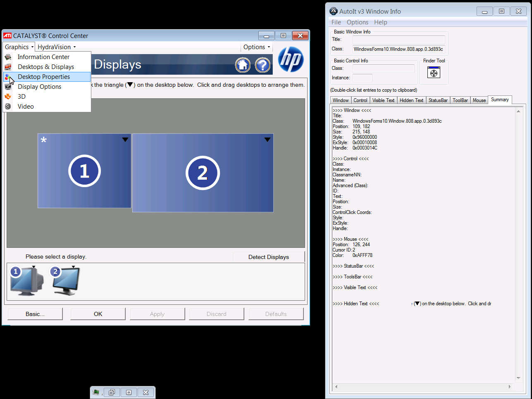Click the 3D menu entry icon
This screenshot has height=399, width=532.
click(8, 97)
